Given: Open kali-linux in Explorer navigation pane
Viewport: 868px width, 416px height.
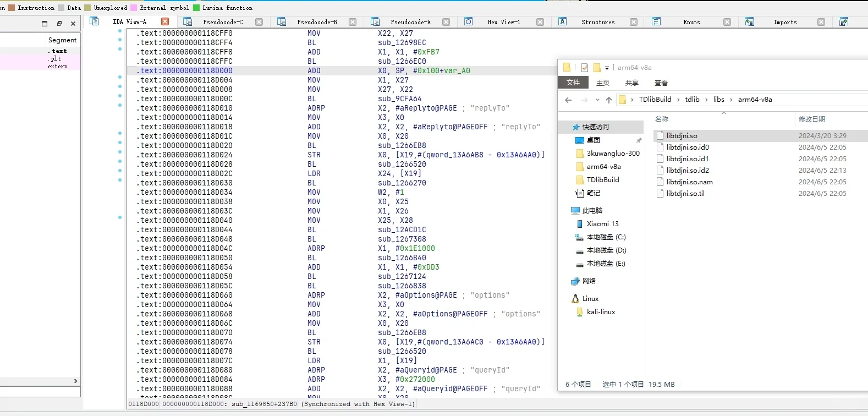Looking at the screenshot, I should point(601,311).
